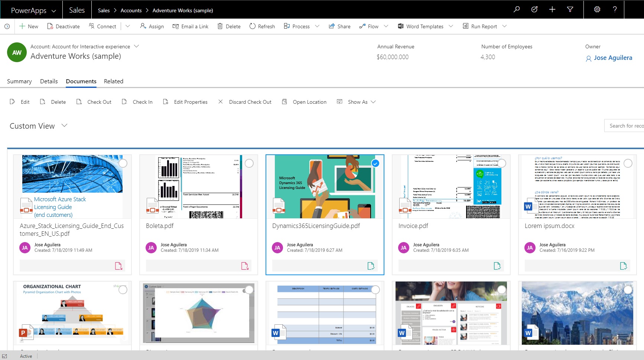Expand the PowerApps app switcher
The height and width of the screenshot is (360, 644).
coord(53,11)
